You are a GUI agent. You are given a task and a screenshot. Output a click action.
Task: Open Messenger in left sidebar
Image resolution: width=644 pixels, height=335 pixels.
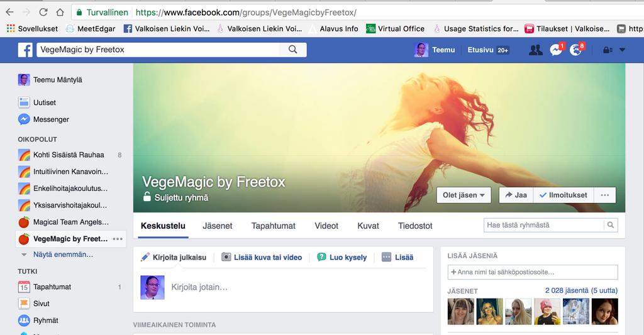(43, 119)
